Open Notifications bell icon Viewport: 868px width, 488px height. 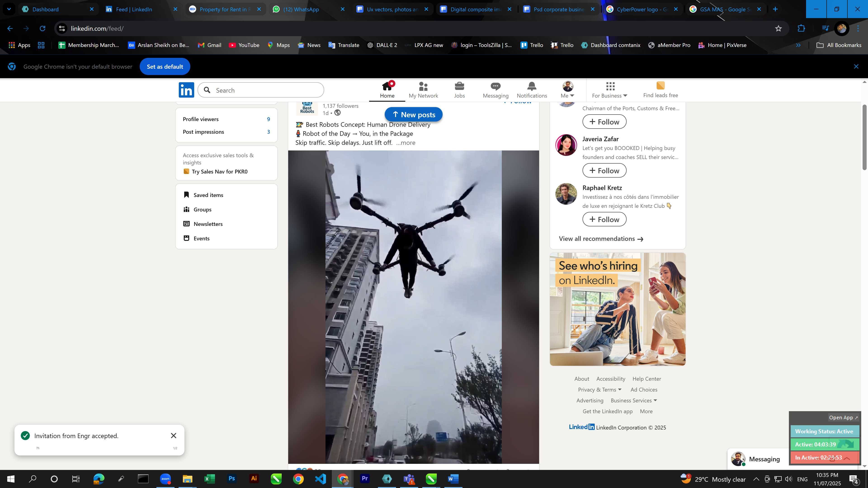click(532, 90)
